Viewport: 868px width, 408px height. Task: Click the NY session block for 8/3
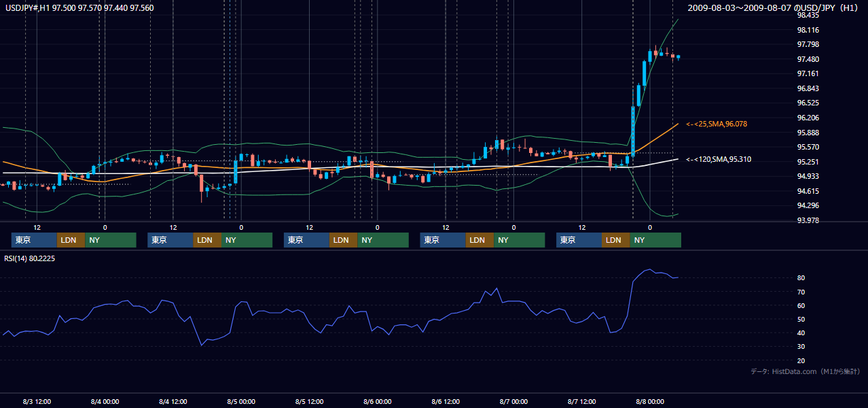click(110, 240)
